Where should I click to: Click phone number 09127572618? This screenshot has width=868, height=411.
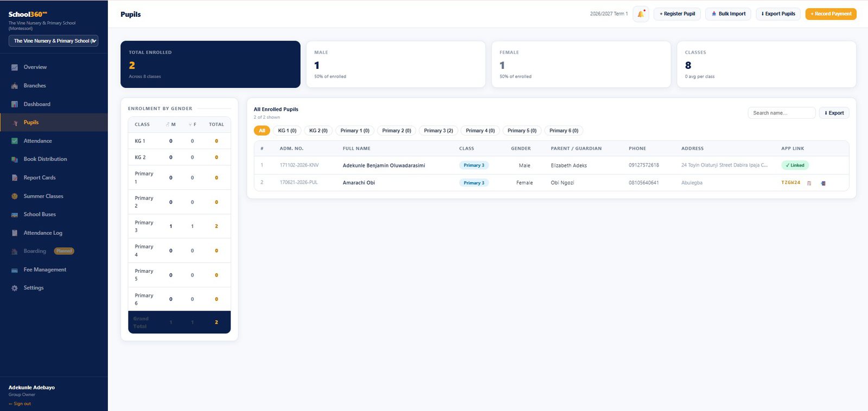pyautogui.click(x=643, y=165)
